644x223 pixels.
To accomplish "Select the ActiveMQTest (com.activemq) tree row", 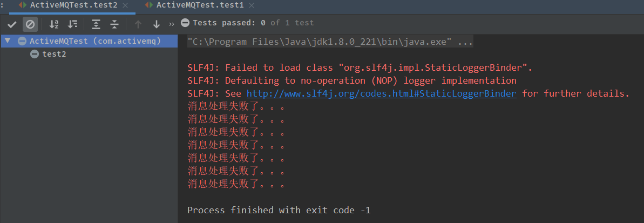I will click(95, 41).
